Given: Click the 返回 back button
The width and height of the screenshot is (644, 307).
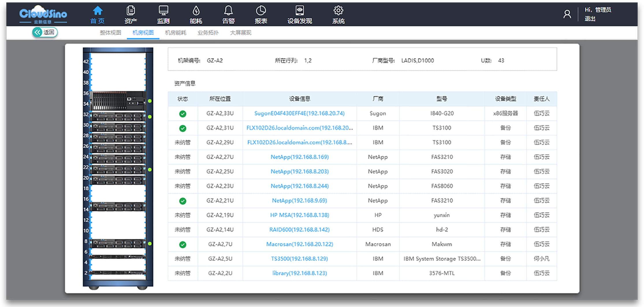Looking at the screenshot, I should point(45,32).
